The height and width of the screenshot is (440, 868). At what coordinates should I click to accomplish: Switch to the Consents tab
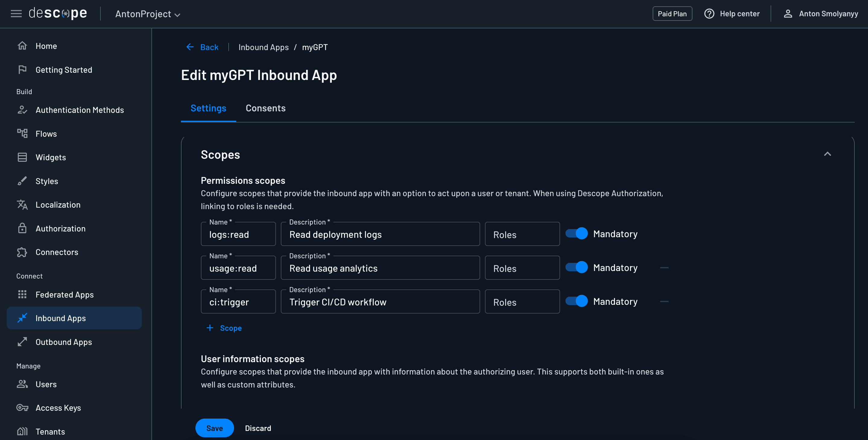point(265,108)
